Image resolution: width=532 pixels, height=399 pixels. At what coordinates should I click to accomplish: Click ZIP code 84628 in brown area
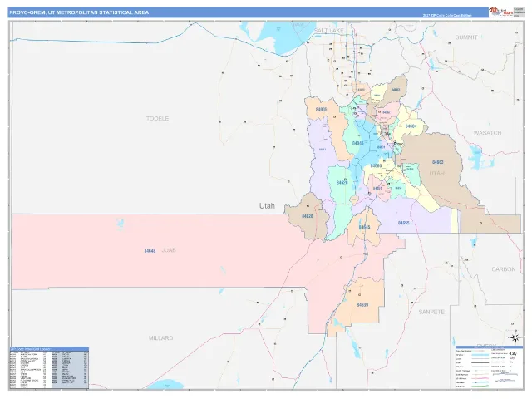(x=308, y=216)
